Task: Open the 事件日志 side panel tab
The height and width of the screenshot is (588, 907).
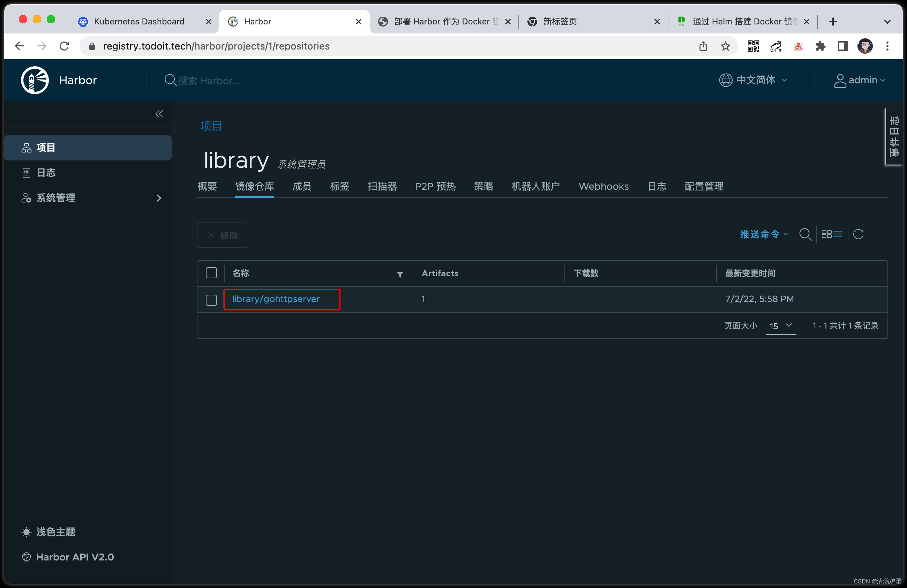Action: click(x=894, y=136)
